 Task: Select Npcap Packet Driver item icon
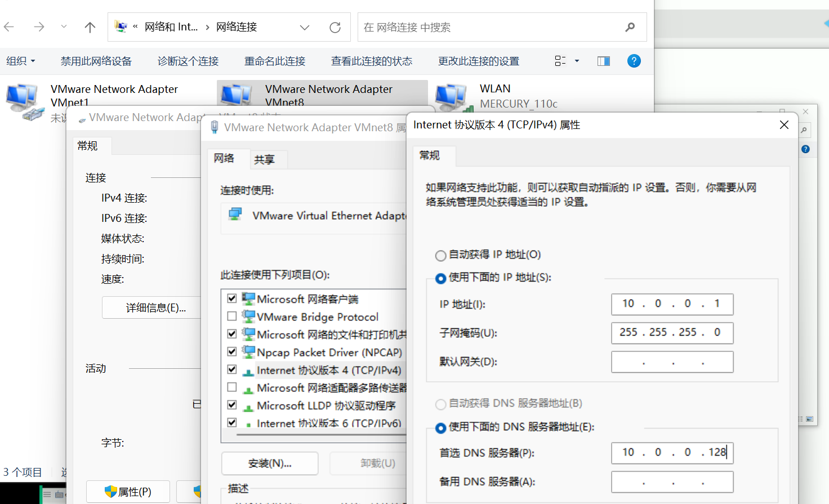pos(248,352)
